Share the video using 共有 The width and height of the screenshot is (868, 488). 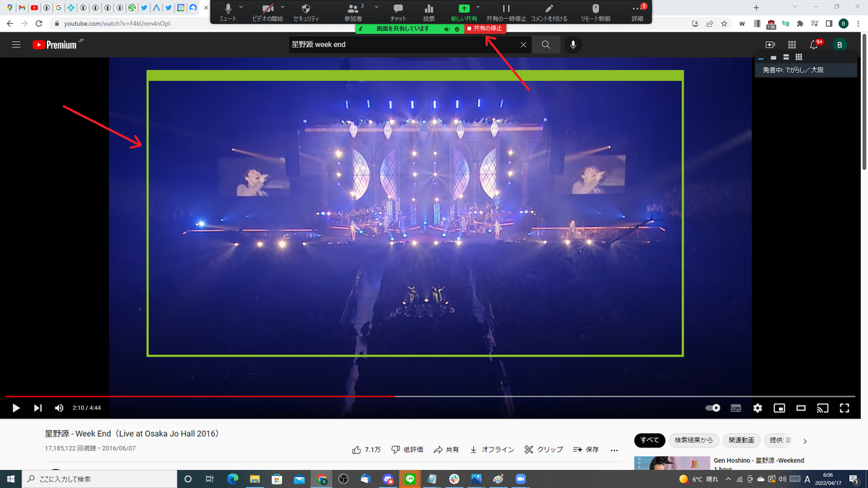pos(446,449)
